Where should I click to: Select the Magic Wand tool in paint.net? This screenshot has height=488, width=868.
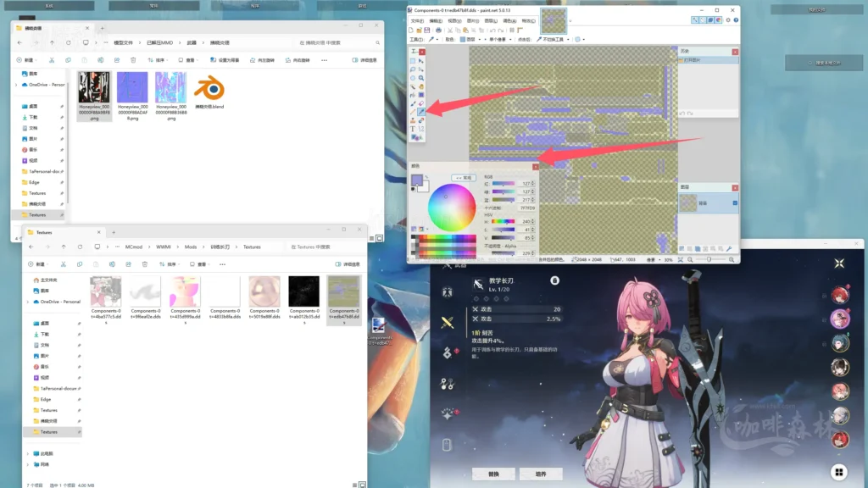412,86
